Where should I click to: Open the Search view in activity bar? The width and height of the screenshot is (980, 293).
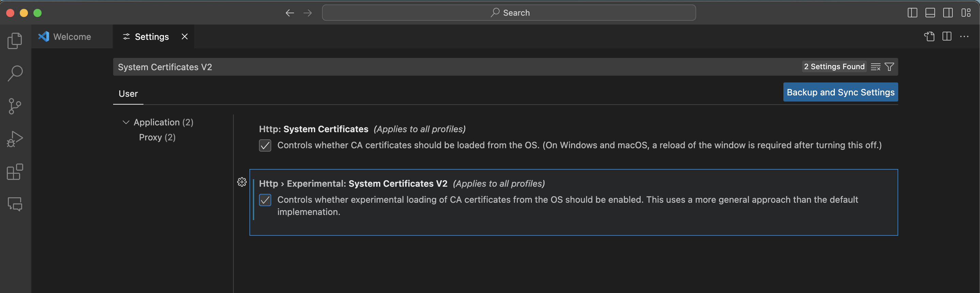point(15,73)
